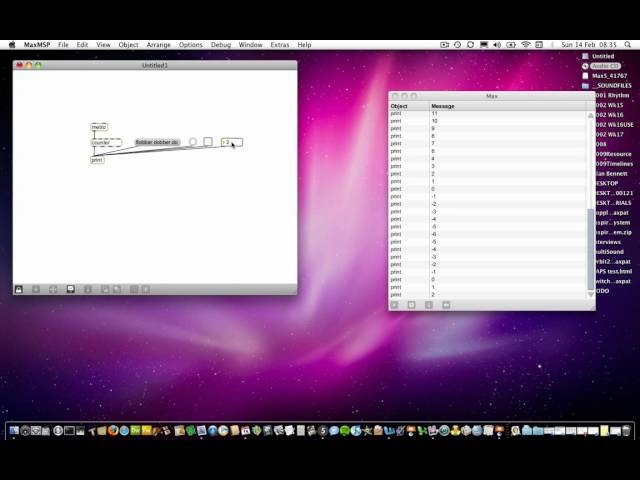This screenshot has width=640, height=480.
Task: Select the Max5_41767 file on the desktop
Action: click(604, 76)
